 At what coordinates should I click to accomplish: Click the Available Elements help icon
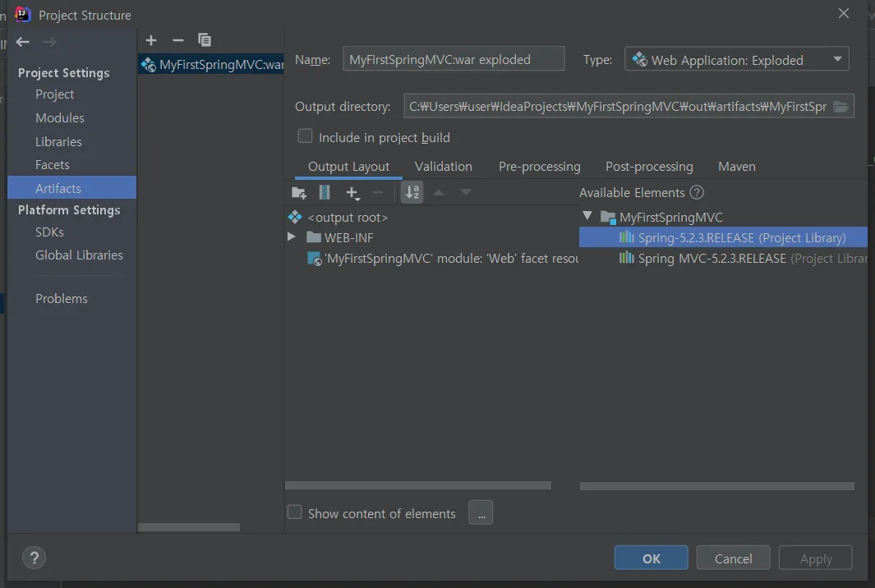[697, 193]
